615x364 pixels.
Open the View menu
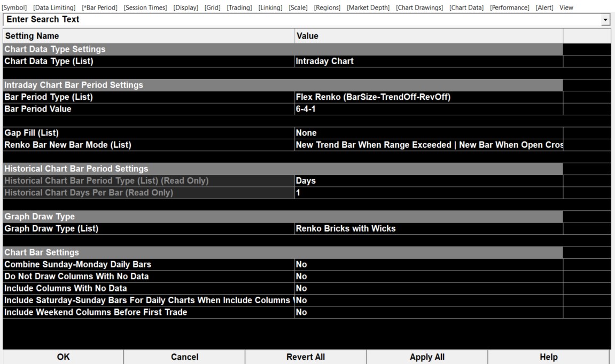click(x=566, y=7)
